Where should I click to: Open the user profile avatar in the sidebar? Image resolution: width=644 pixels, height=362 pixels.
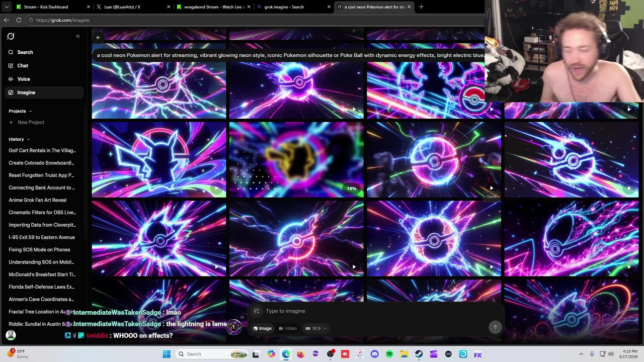(x=11, y=335)
